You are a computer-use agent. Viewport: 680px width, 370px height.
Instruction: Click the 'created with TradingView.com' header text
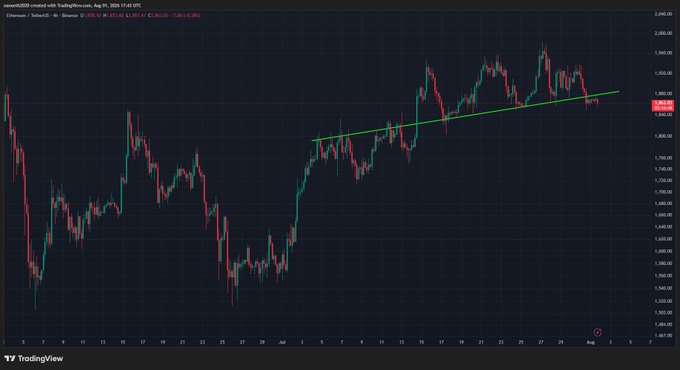pos(60,5)
